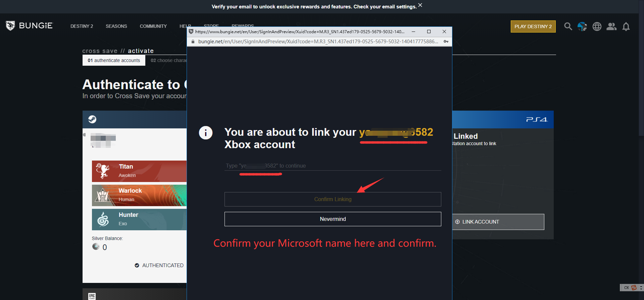The image size is (644, 300).
Task: Open the Seasons menu
Action: (x=116, y=26)
